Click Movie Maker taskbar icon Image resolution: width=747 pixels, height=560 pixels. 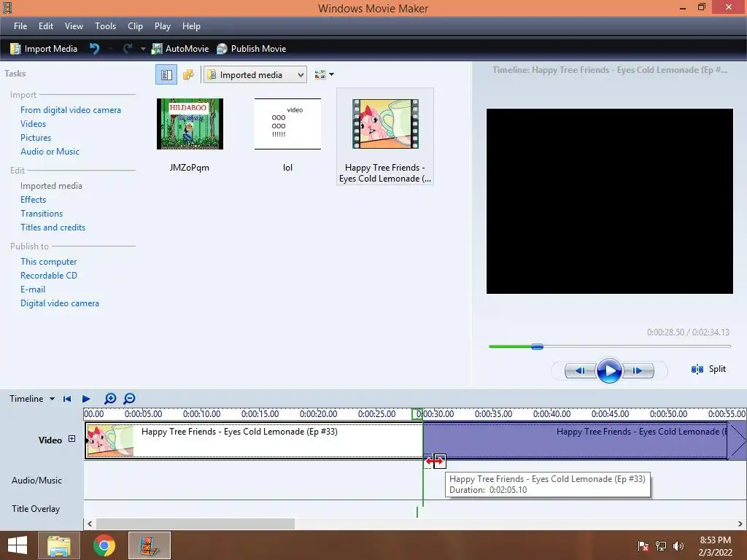149,545
